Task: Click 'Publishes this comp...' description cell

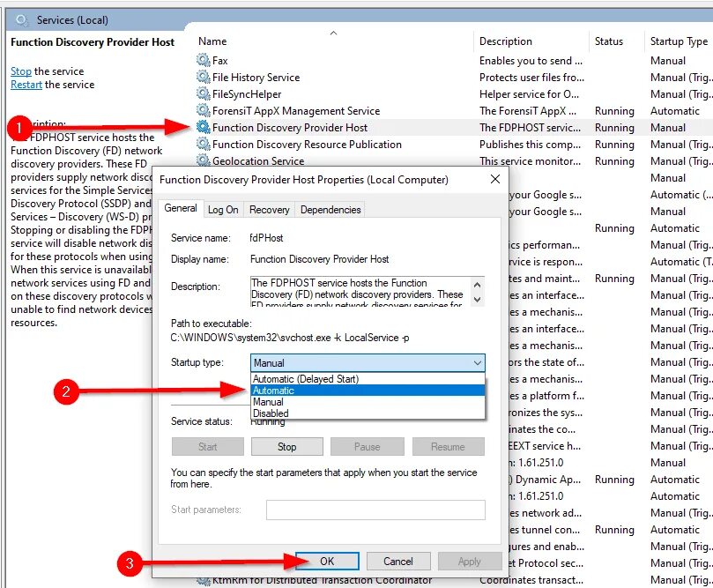Action: [530, 145]
